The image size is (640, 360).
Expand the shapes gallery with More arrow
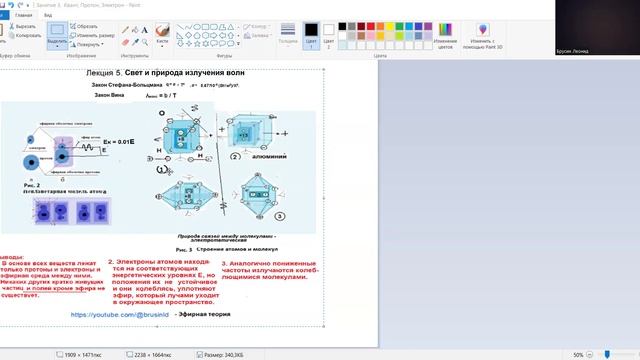(238, 44)
